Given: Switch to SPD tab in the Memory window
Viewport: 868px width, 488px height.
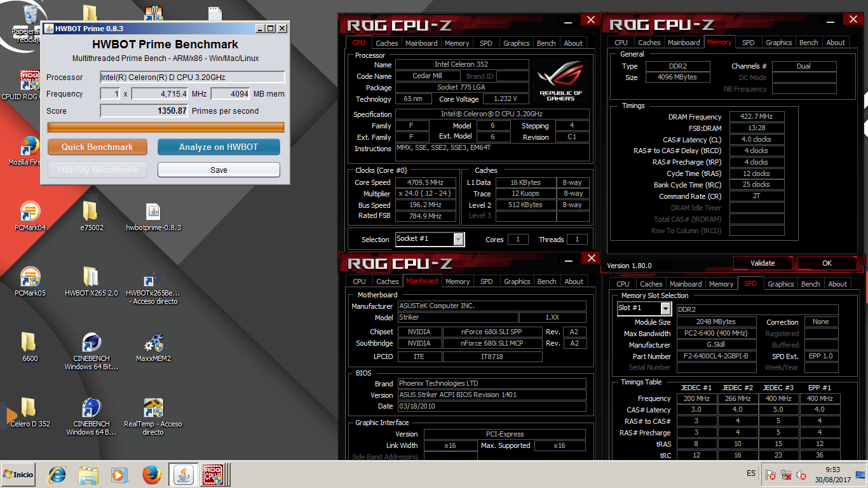Looking at the screenshot, I should point(749,43).
